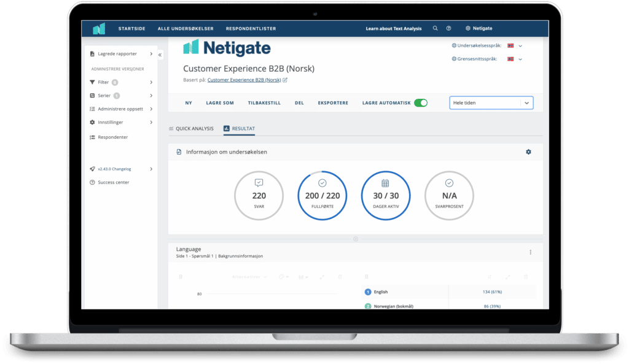Click the NY button
629x364 pixels.
(x=189, y=103)
